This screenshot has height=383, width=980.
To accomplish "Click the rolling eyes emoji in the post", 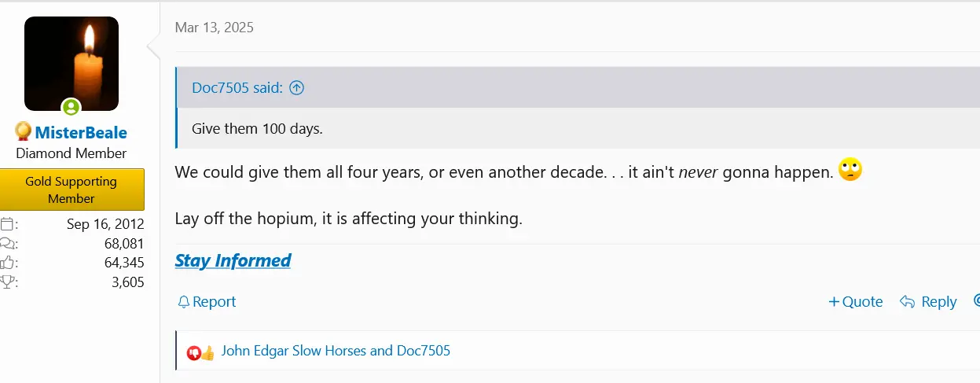I will (x=850, y=170).
